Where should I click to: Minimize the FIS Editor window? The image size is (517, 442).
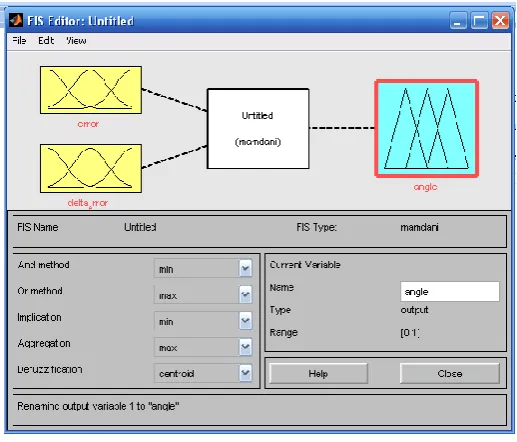(x=458, y=21)
